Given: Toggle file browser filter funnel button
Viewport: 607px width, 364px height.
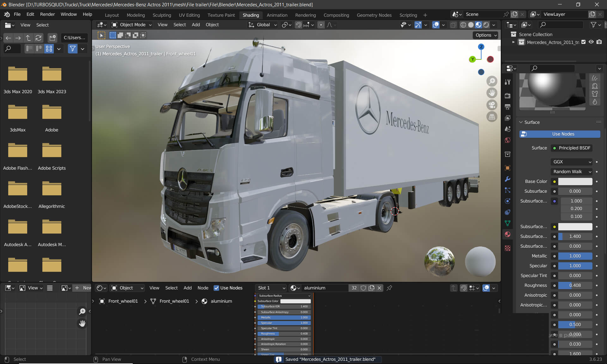Looking at the screenshot, I should pos(73,49).
